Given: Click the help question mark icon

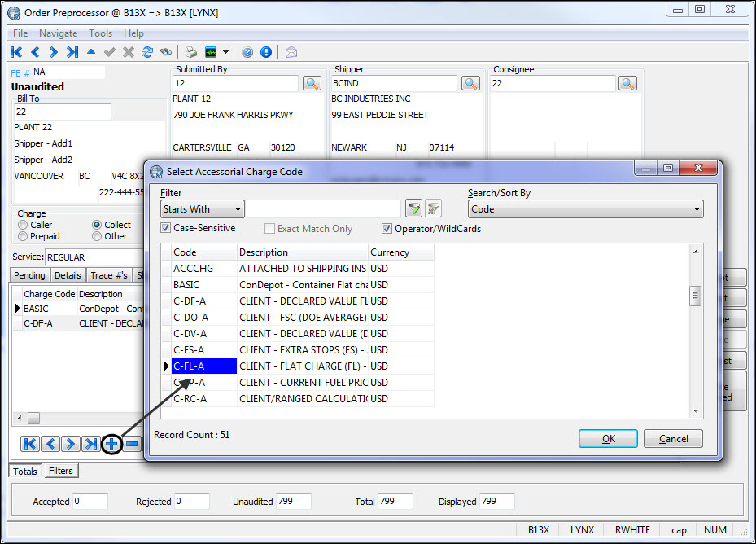Looking at the screenshot, I should tap(247, 51).
